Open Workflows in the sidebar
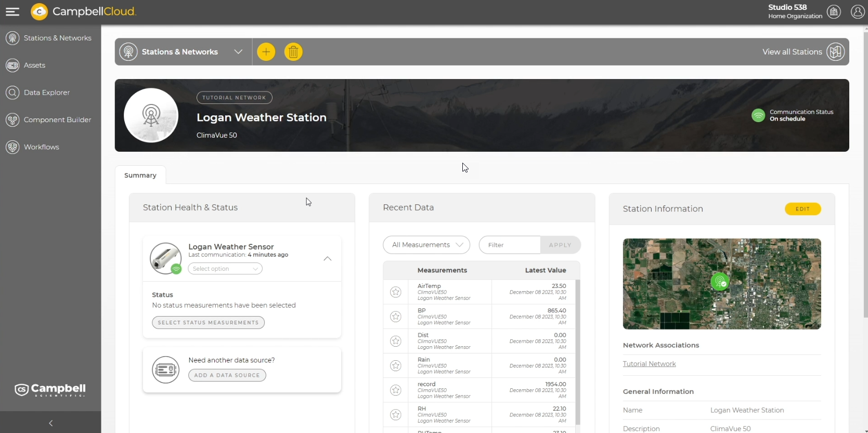Viewport: 868px width, 433px height. pyautogui.click(x=42, y=147)
